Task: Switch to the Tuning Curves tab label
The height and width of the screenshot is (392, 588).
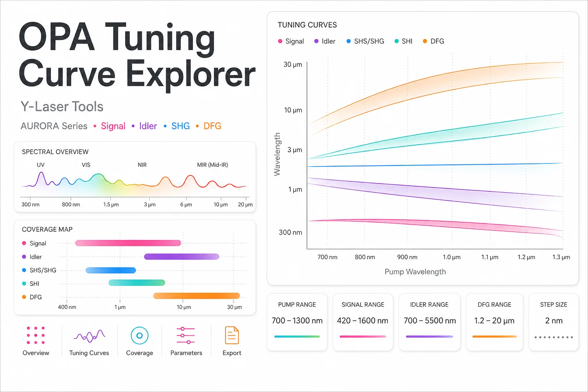Action: (89, 353)
